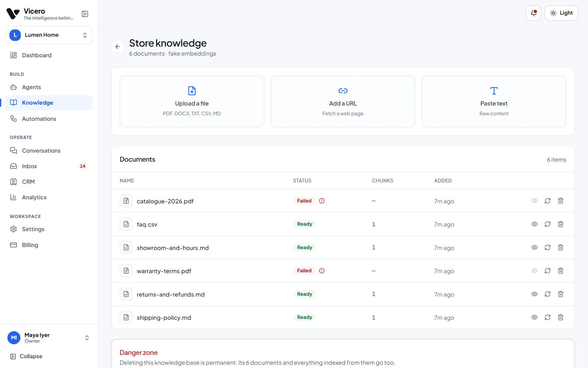Delete warranty-terms.pdf with the trash icon

tap(561, 271)
